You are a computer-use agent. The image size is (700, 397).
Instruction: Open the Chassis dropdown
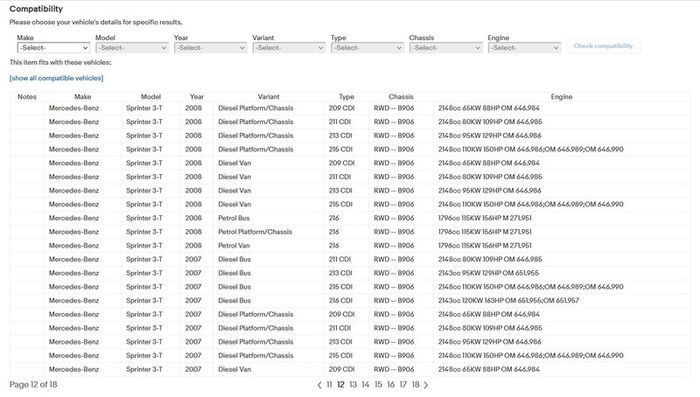coord(446,48)
